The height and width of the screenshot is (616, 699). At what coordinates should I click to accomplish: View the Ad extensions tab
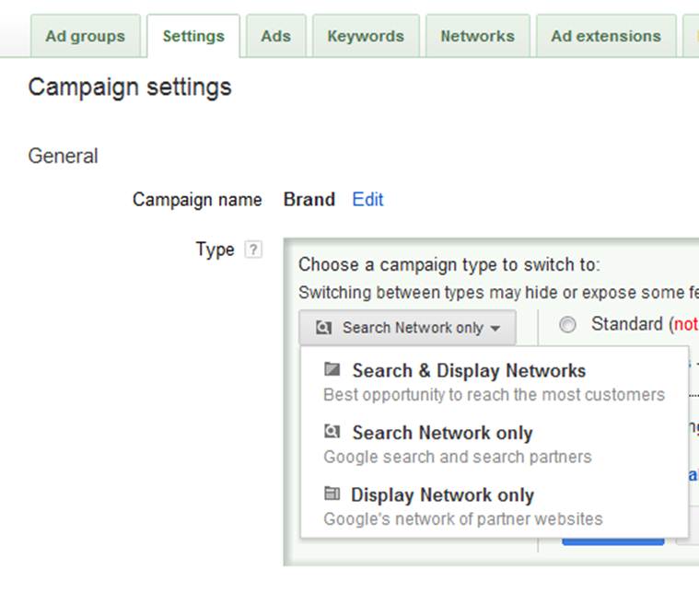(x=606, y=36)
